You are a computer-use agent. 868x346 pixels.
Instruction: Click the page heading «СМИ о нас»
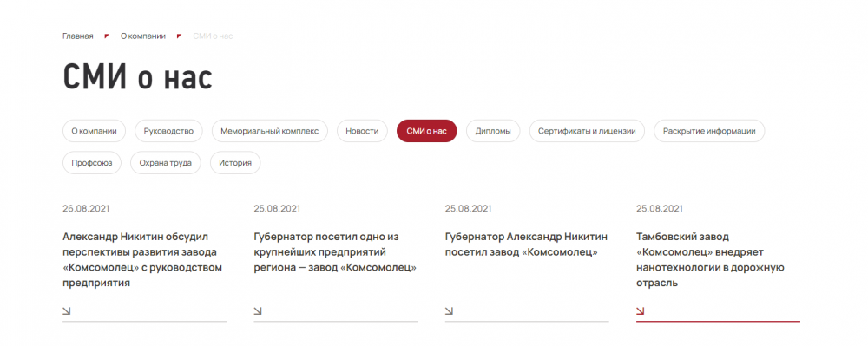coord(138,77)
